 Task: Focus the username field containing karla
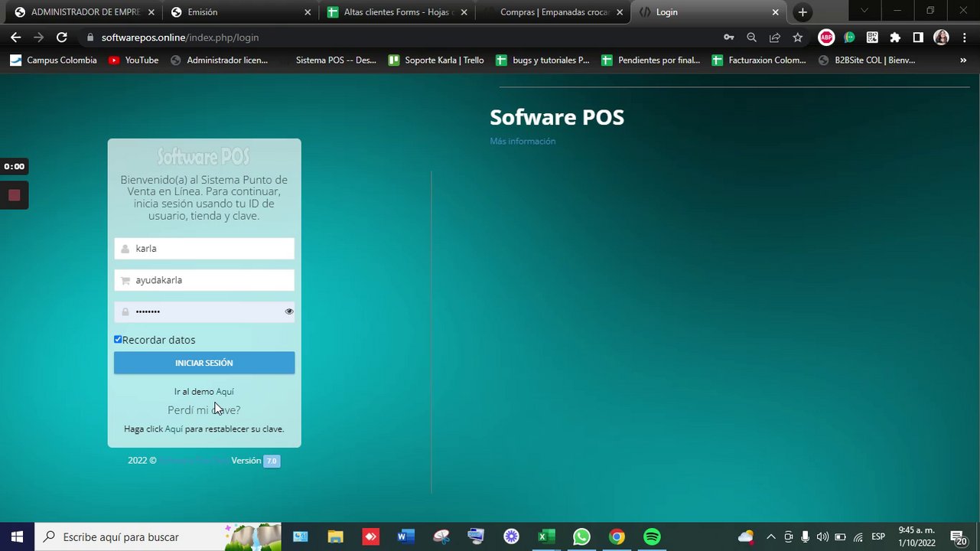pyautogui.click(x=204, y=249)
